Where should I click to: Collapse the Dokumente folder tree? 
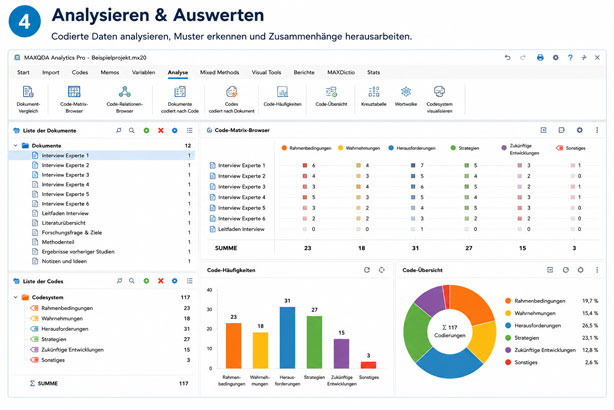[x=16, y=146]
